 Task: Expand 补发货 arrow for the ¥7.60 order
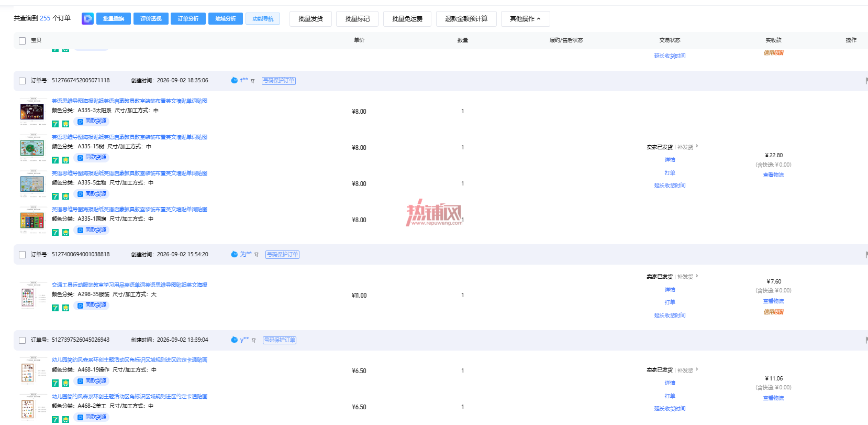coord(697,276)
